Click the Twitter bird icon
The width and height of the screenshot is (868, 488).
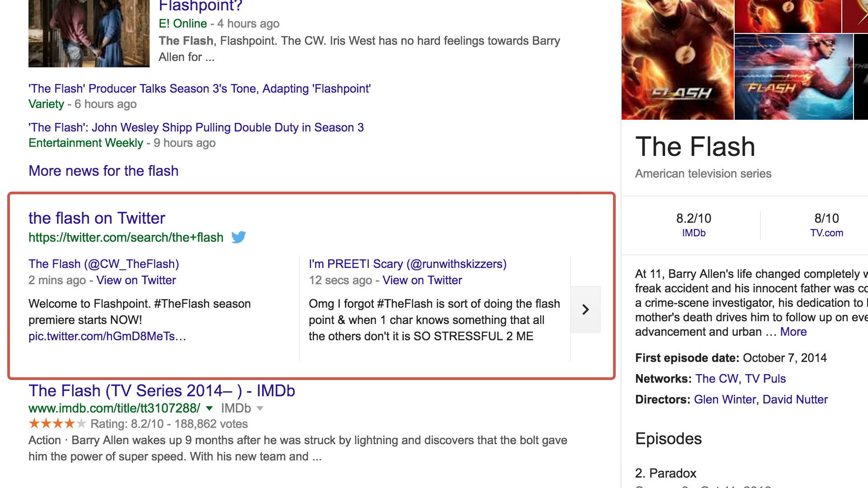pos(239,237)
